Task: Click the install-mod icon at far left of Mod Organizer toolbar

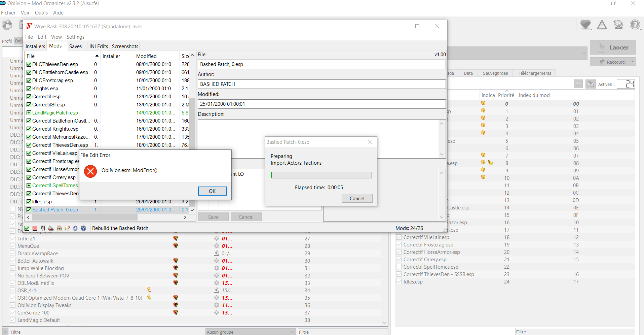Action: 7,25
